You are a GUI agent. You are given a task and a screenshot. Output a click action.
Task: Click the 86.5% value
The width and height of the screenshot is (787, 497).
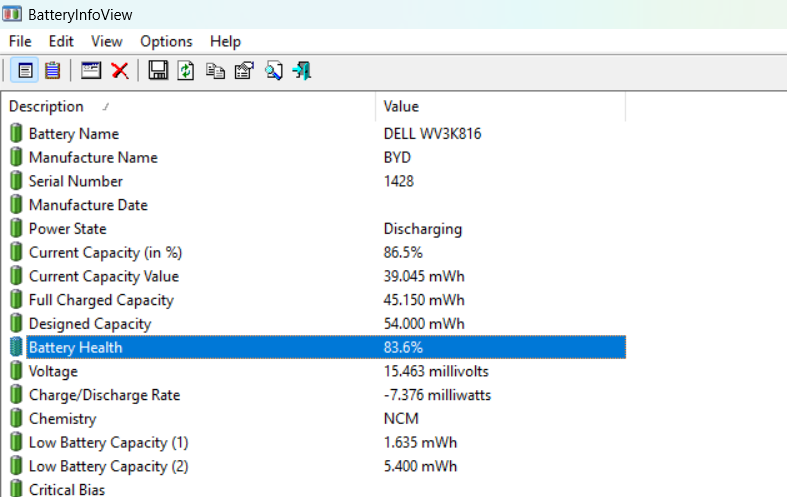[403, 252]
